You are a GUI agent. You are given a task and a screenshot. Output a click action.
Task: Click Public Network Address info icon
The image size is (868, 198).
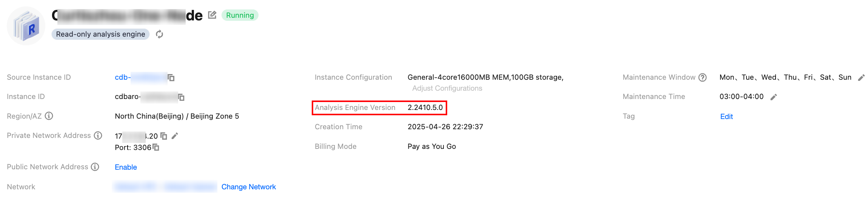[x=95, y=167]
